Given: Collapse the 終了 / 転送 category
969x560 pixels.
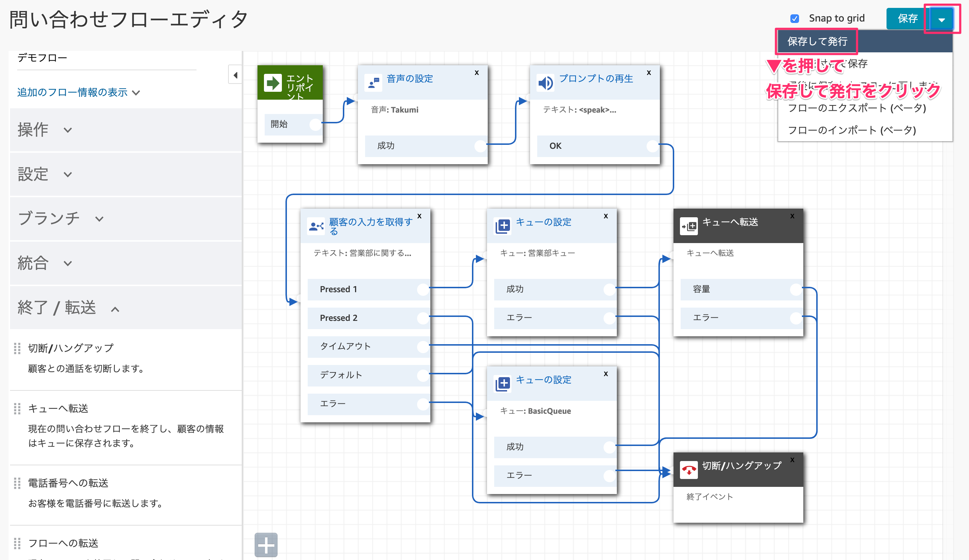Looking at the screenshot, I should 126,308.
